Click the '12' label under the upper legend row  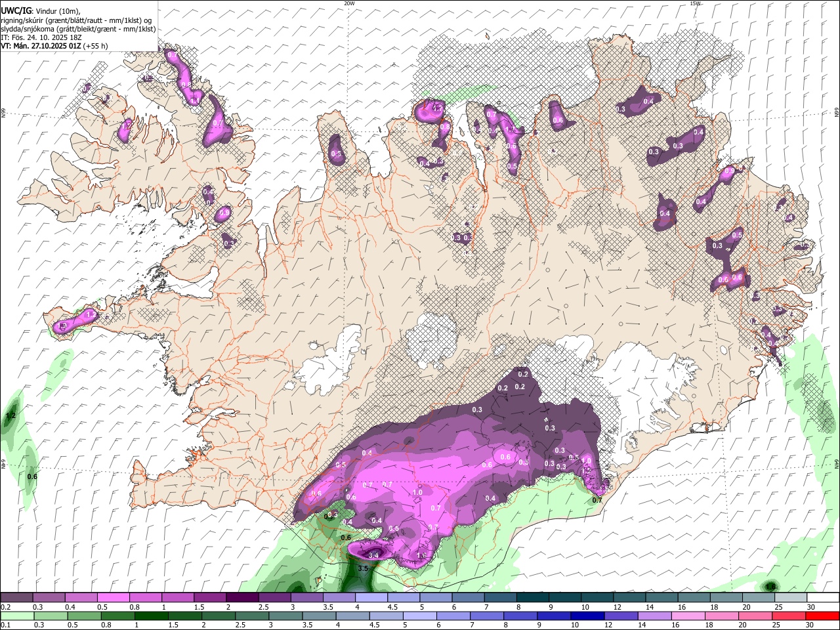coord(617,607)
